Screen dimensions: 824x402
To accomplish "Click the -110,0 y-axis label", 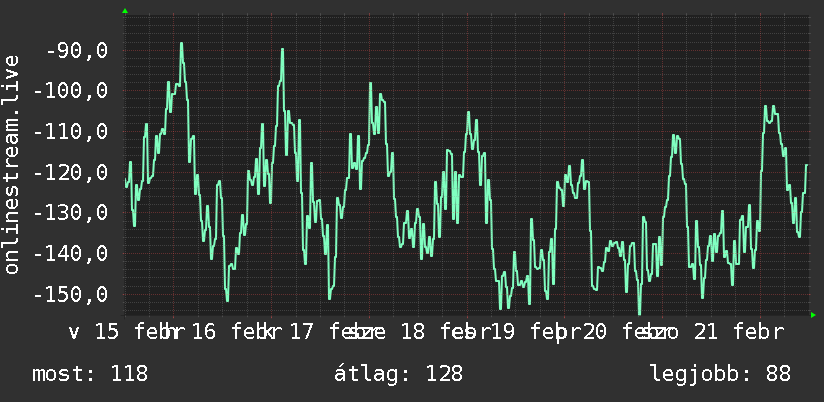I will pyautogui.click(x=71, y=132).
